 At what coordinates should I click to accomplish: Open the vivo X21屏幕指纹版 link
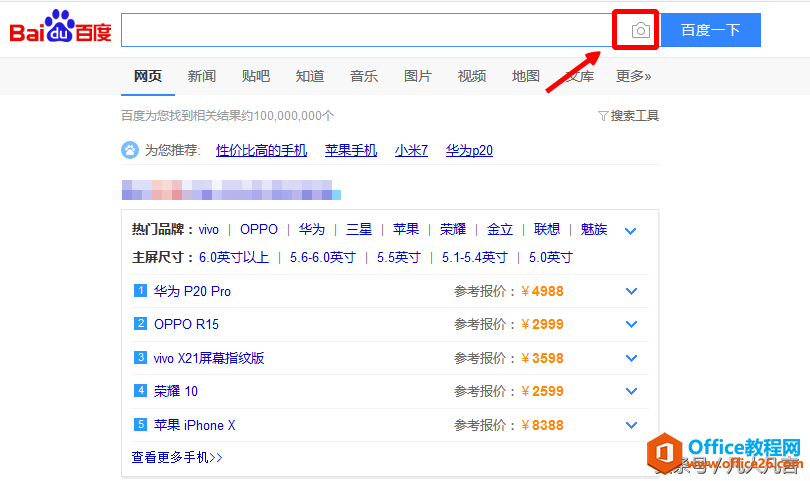click(209, 358)
